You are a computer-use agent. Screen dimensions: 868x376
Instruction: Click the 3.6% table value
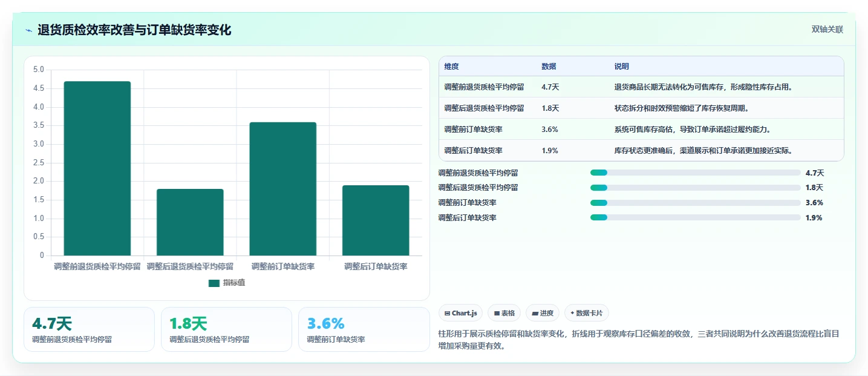550,130
